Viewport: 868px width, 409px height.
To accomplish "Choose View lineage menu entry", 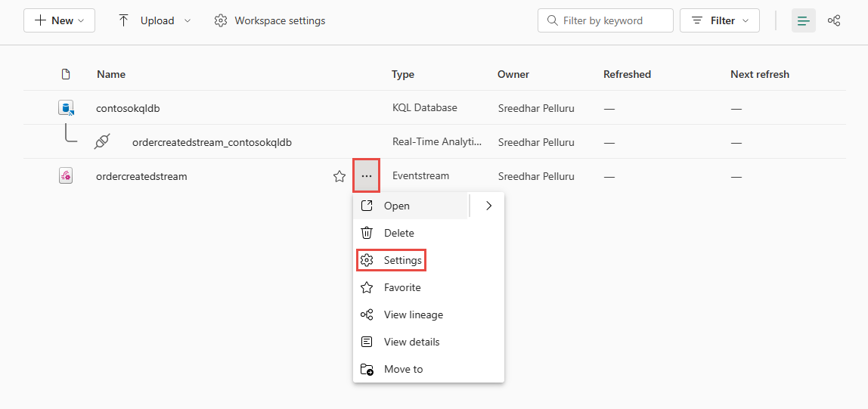I will tap(413, 314).
